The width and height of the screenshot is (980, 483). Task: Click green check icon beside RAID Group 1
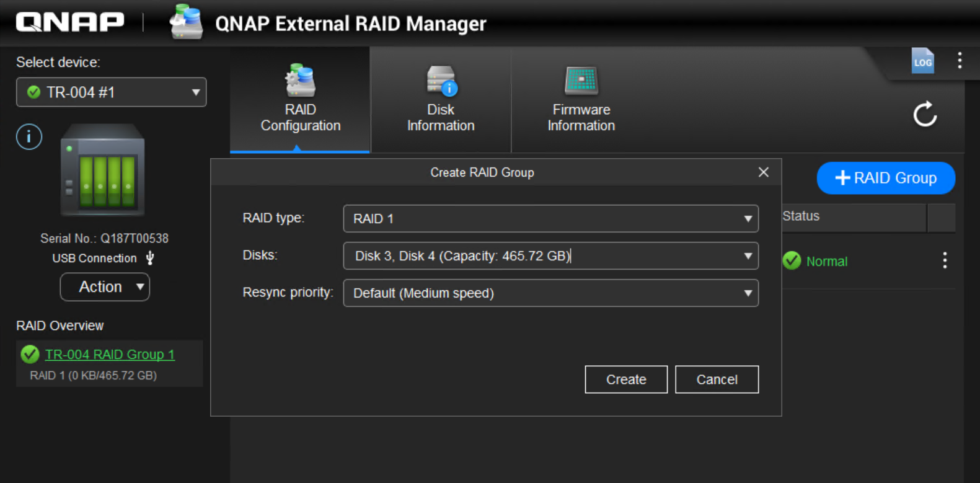point(30,354)
